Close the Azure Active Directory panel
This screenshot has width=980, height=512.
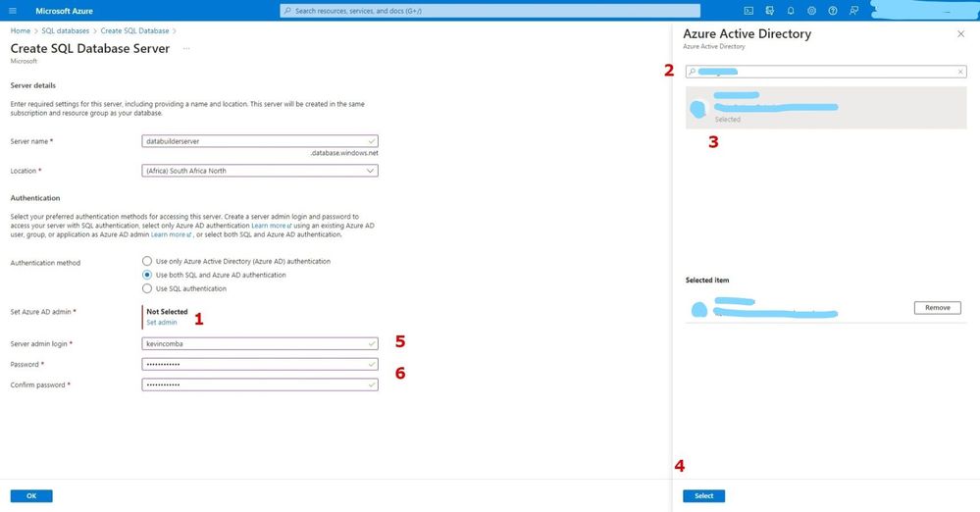(960, 33)
